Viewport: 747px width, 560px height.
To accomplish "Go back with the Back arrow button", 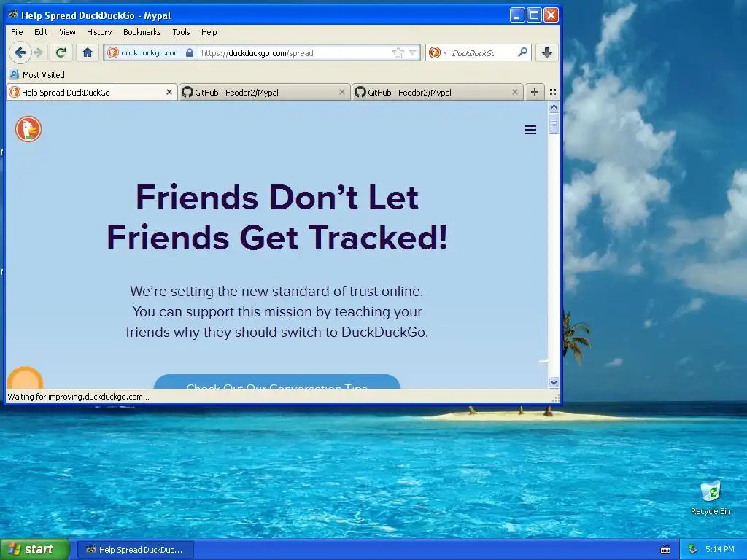I will pos(20,52).
